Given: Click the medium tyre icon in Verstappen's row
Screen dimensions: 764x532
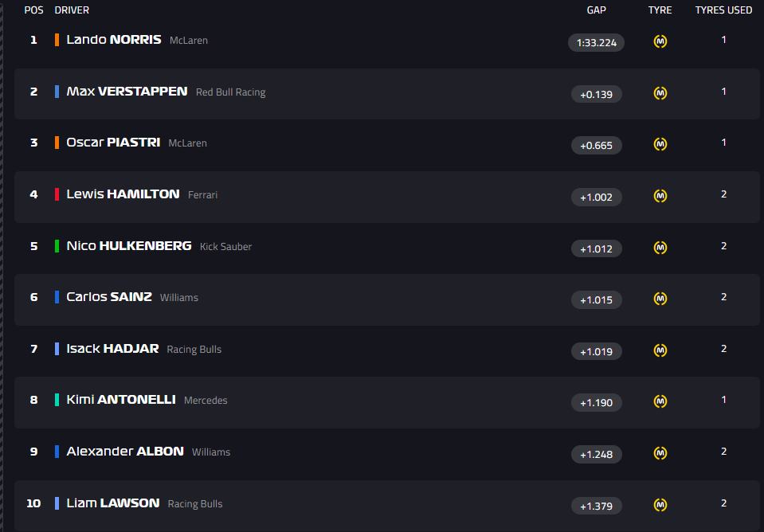Looking at the screenshot, I should coord(660,93).
